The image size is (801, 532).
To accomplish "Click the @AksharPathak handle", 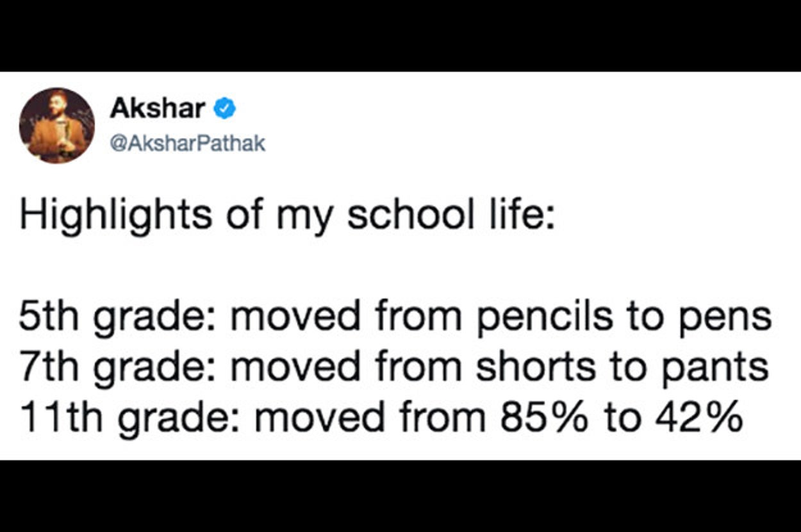I will [188, 143].
